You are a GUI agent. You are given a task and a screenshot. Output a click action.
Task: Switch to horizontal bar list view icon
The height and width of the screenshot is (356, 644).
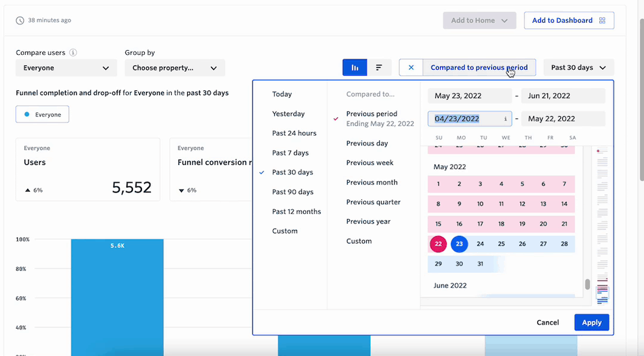(379, 68)
